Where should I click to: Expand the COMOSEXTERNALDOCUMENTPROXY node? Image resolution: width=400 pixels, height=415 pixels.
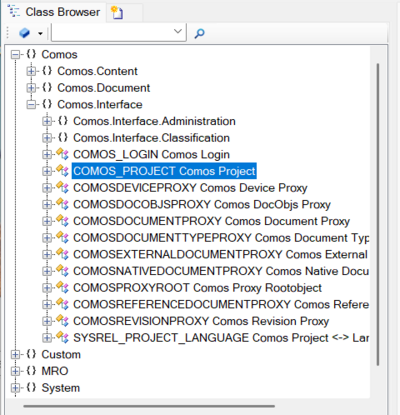coord(47,254)
